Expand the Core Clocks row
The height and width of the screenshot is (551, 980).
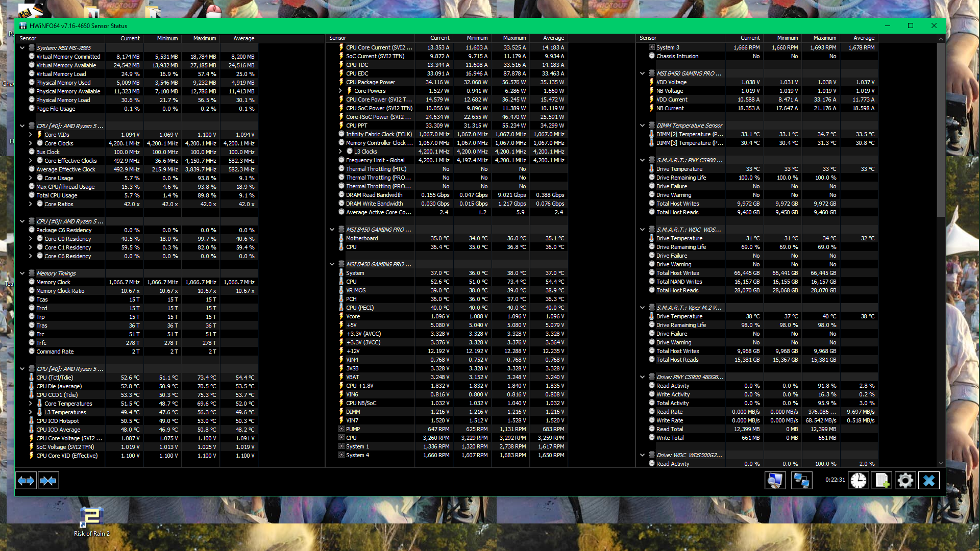pos(31,143)
